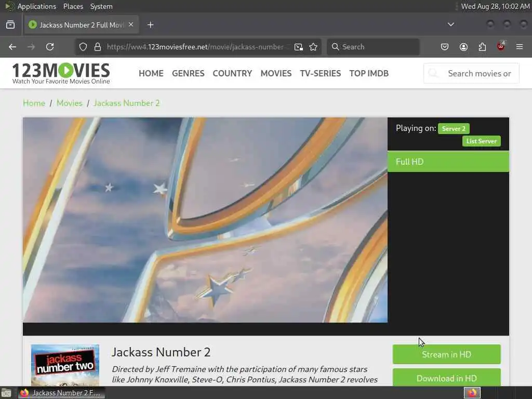
Task: Click the uBlock Origin extension icon
Action: 501,46
